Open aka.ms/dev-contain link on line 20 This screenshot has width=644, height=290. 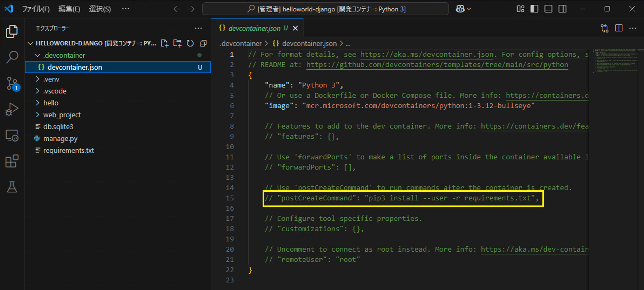point(534,249)
